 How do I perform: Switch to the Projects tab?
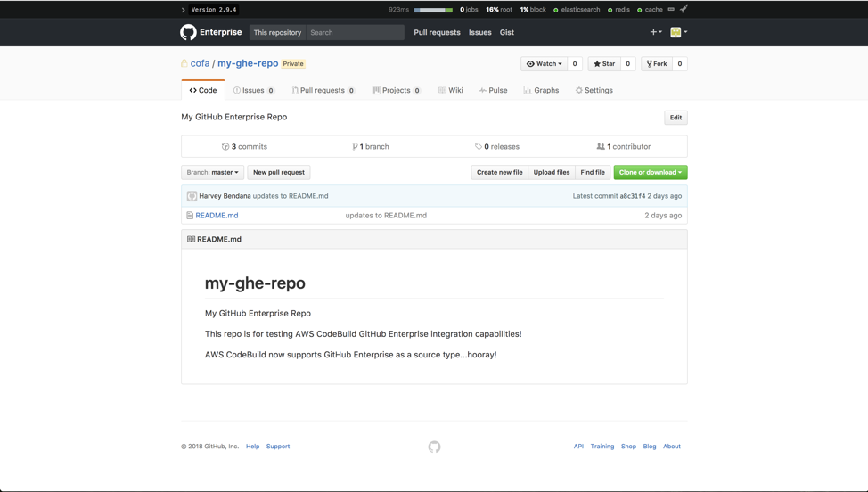[x=397, y=90]
